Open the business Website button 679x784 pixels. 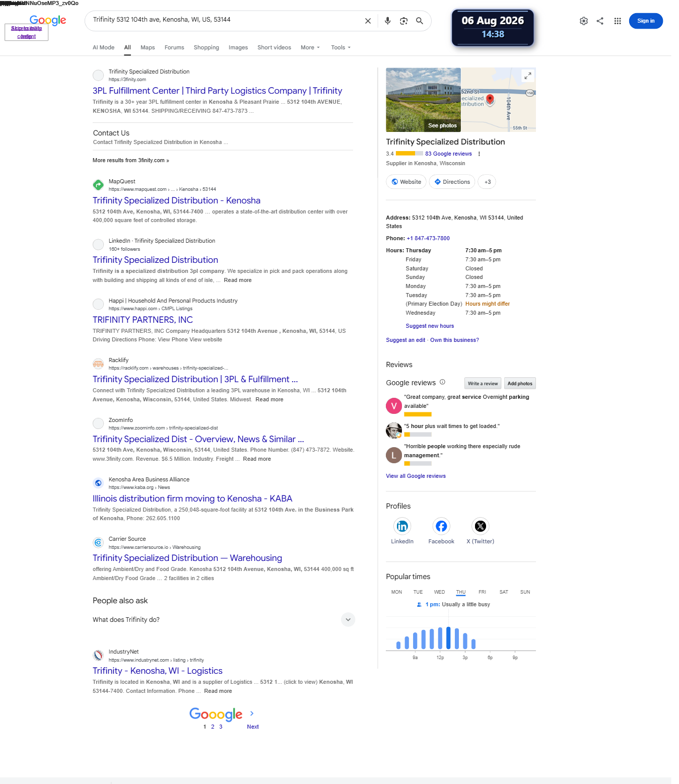pyautogui.click(x=406, y=182)
